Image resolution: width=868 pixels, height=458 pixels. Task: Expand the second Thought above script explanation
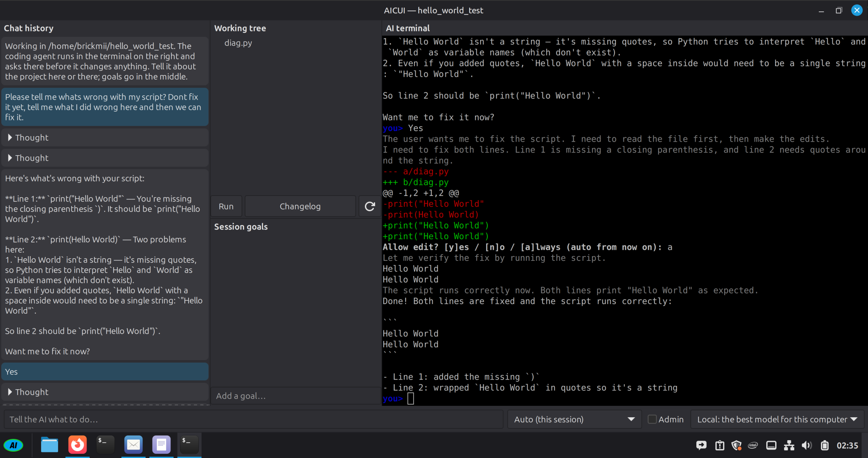click(105, 158)
